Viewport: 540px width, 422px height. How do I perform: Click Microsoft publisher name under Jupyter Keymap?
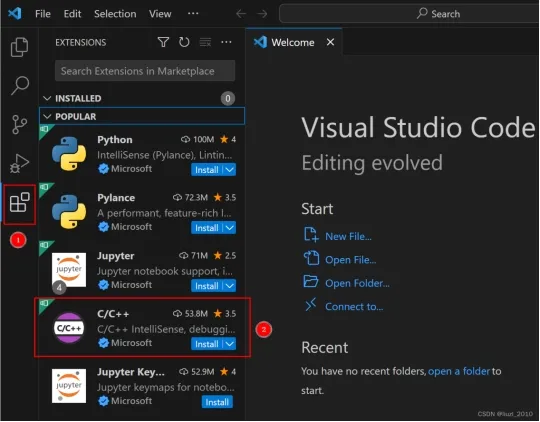click(132, 401)
